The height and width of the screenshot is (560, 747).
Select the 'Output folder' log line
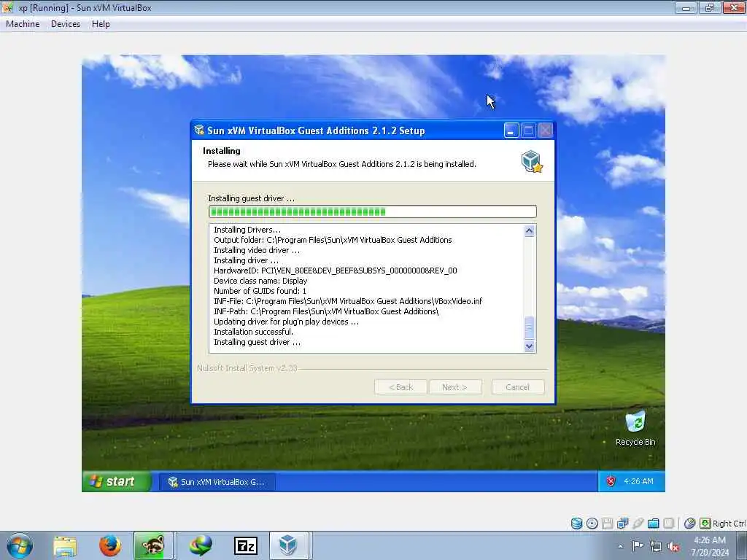click(333, 240)
